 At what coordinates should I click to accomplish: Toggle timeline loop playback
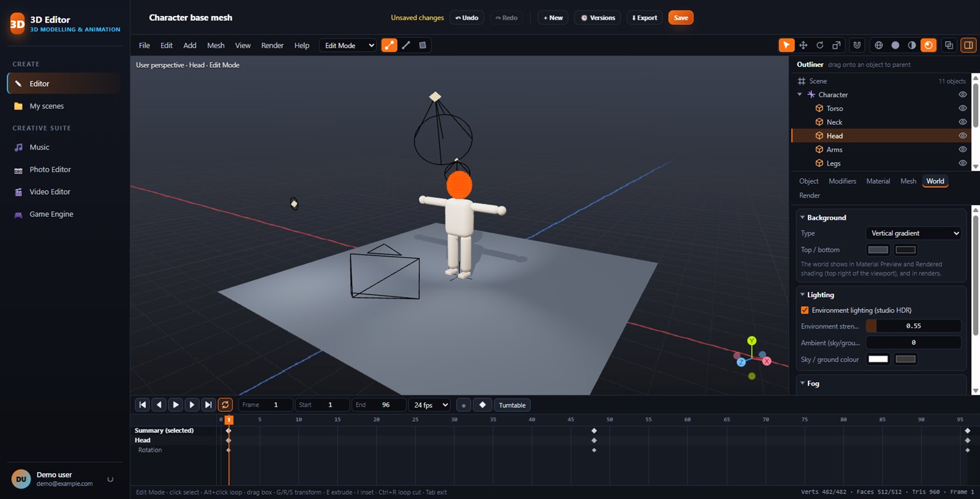click(225, 405)
